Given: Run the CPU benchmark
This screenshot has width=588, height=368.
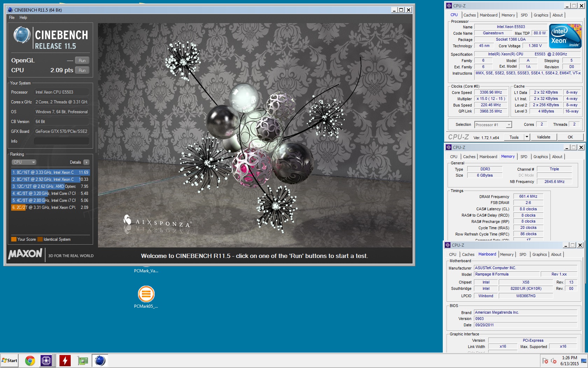Looking at the screenshot, I should 82,70.
